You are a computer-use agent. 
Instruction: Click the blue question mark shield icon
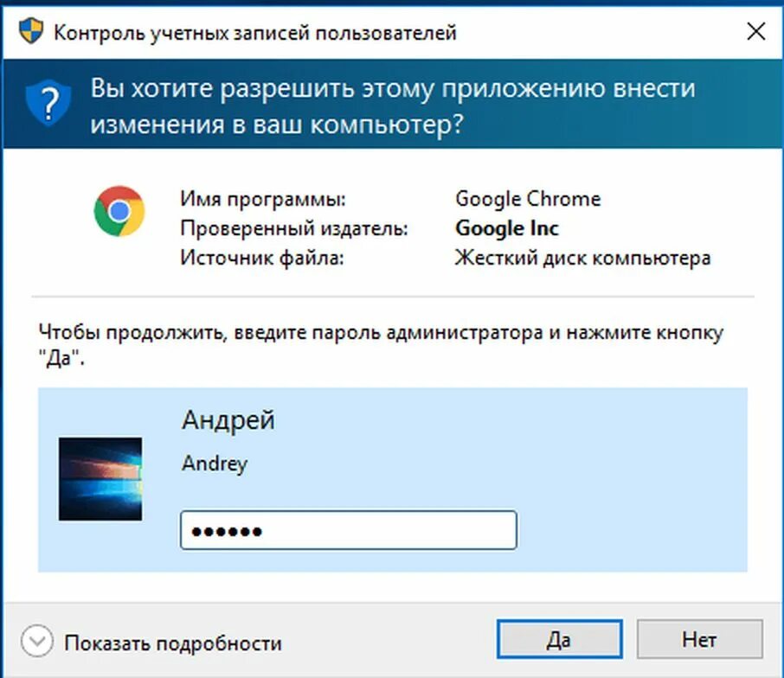click(48, 103)
